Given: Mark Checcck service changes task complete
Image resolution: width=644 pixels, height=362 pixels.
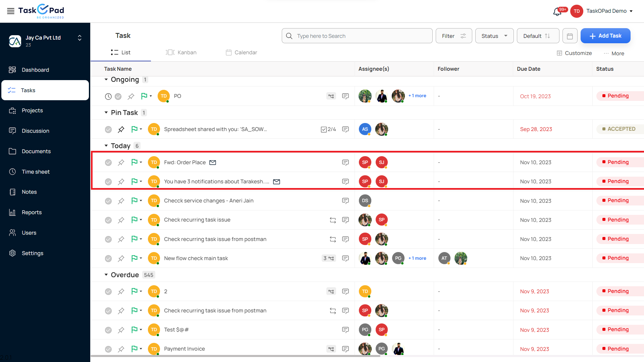Looking at the screenshot, I should (x=108, y=201).
